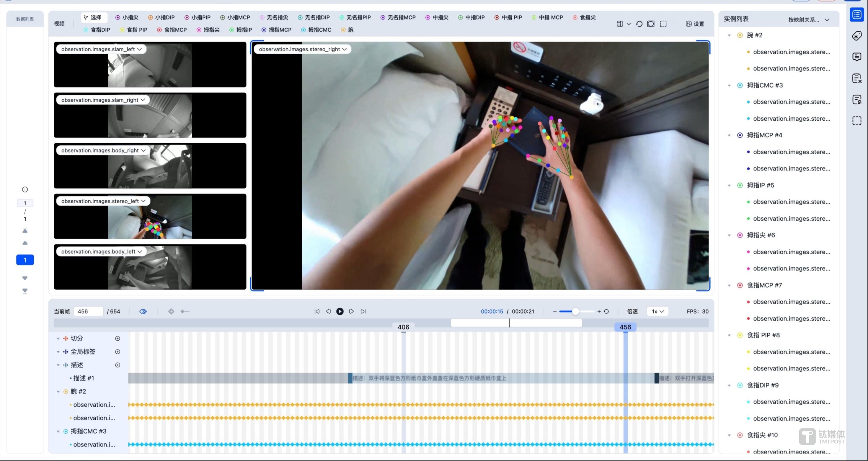The width and height of the screenshot is (868, 461).
Task: Click the keyframe-with-line icon
Action: pyautogui.click(x=185, y=311)
